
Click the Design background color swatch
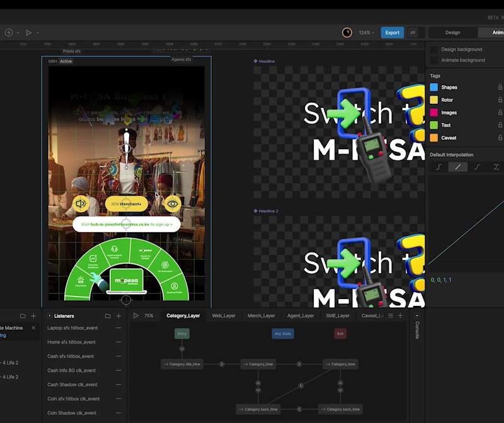[x=434, y=50]
